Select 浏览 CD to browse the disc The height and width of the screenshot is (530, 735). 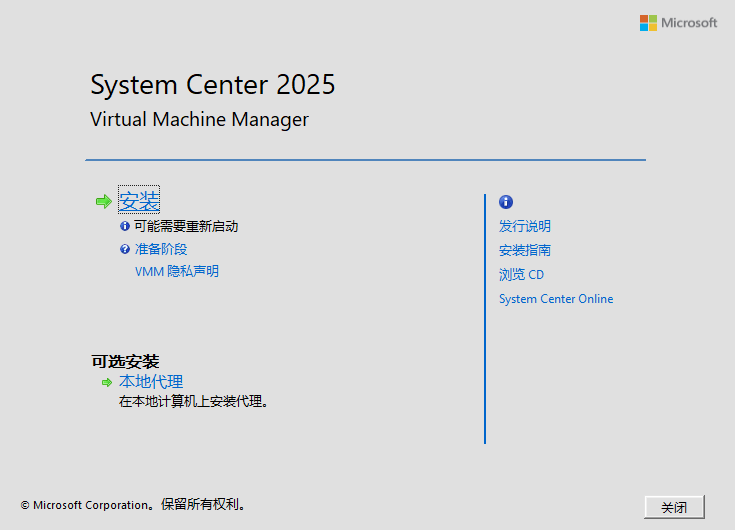click(x=521, y=275)
